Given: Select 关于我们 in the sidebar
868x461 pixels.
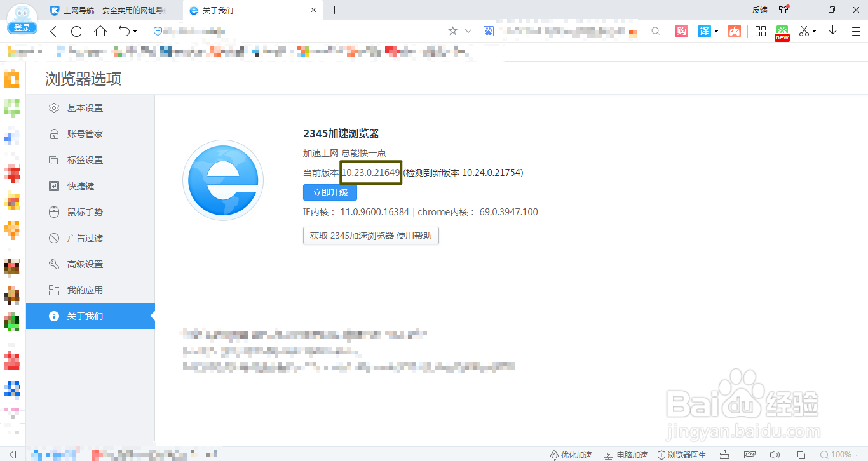Looking at the screenshot, I should tap(90, 316).
